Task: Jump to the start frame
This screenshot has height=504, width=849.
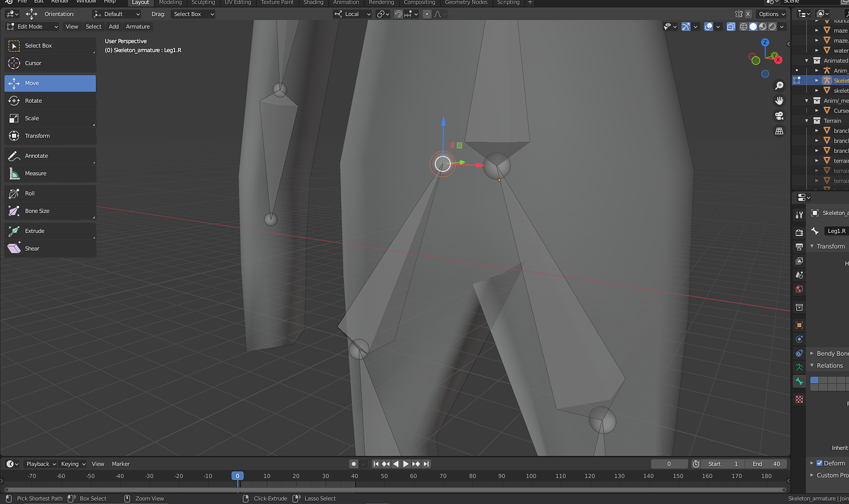Action: (x=377, y=464)
